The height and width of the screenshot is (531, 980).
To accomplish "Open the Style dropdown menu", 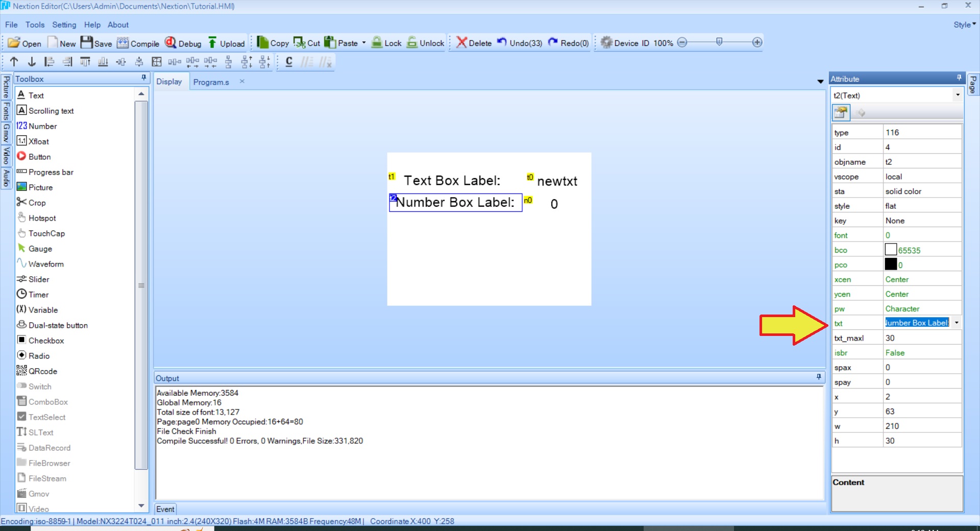I will [965, 25].
